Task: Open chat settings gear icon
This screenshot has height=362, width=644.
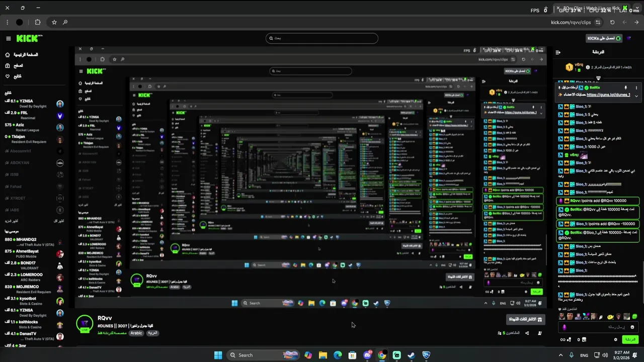Action: coord(615,340)
